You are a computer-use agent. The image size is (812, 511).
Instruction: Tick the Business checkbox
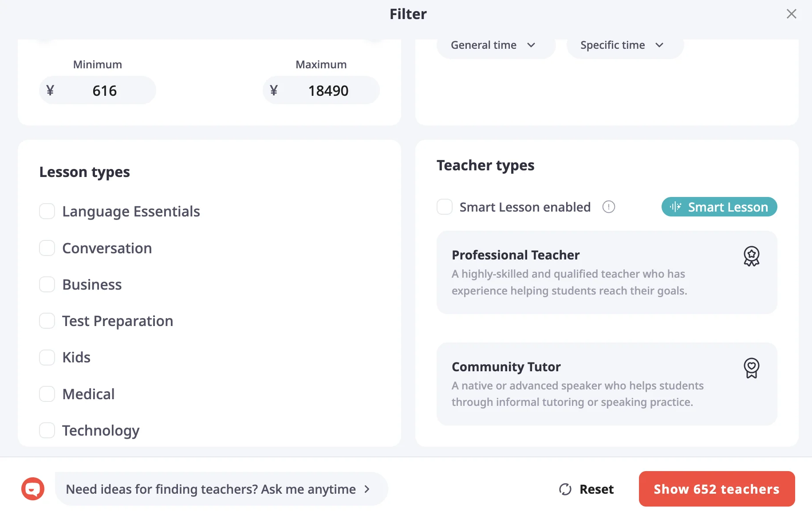click(x=47, y=284)
